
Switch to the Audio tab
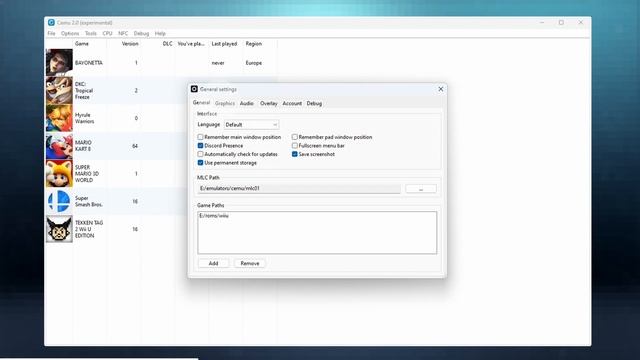[247, 103]
